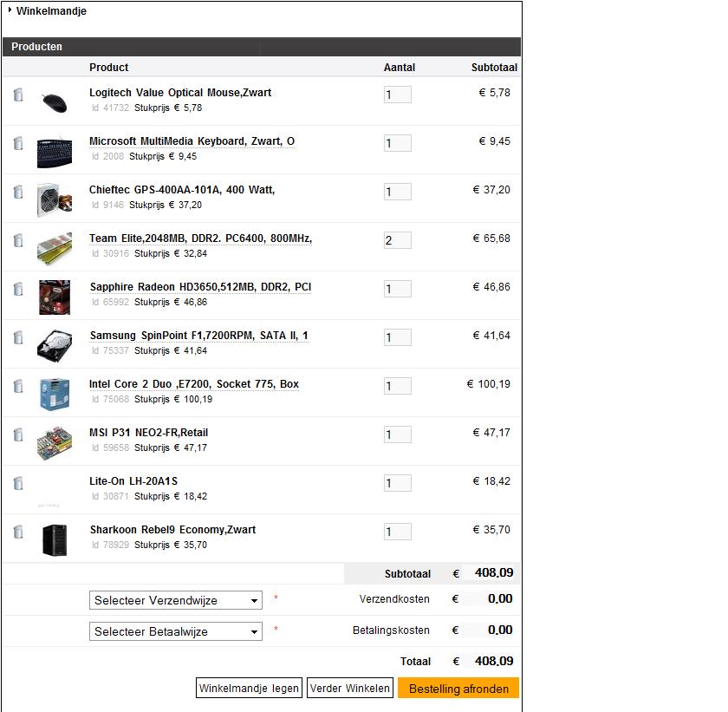Screen dimensions: 728x712
Task: Collapse the Winkelmandje header arrow
Action: point(10,10)
